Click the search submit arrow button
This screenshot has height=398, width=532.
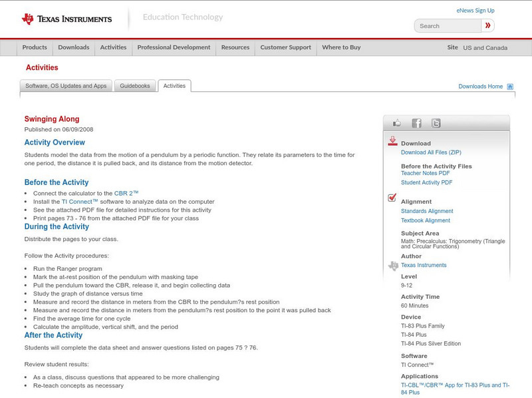click(488, 25)
